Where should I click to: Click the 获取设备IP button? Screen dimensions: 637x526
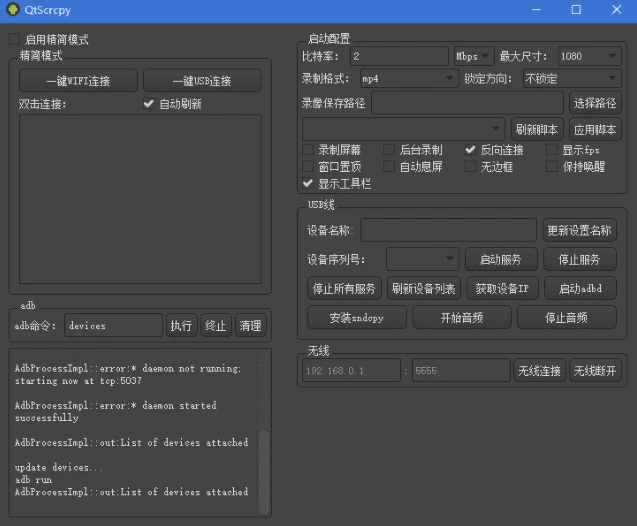(502, 288)
